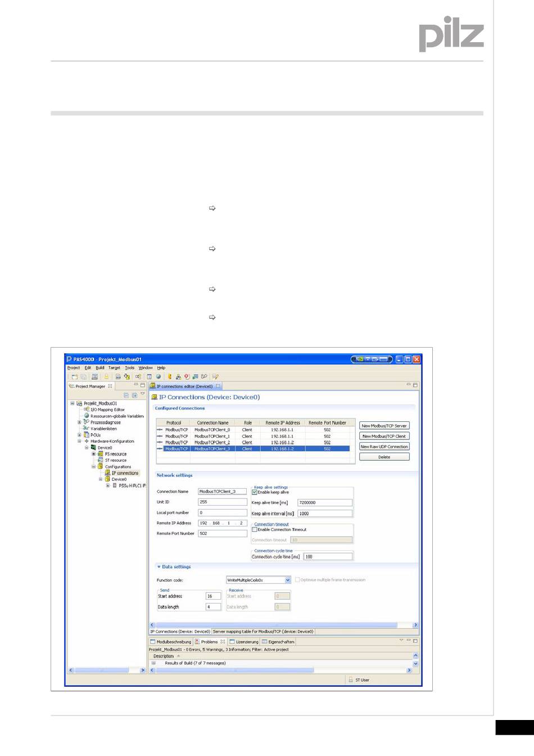This screenshot has height=756, width=534.
Task: Minimize the Project Manager panel
Action: click(x=135, y=385)
